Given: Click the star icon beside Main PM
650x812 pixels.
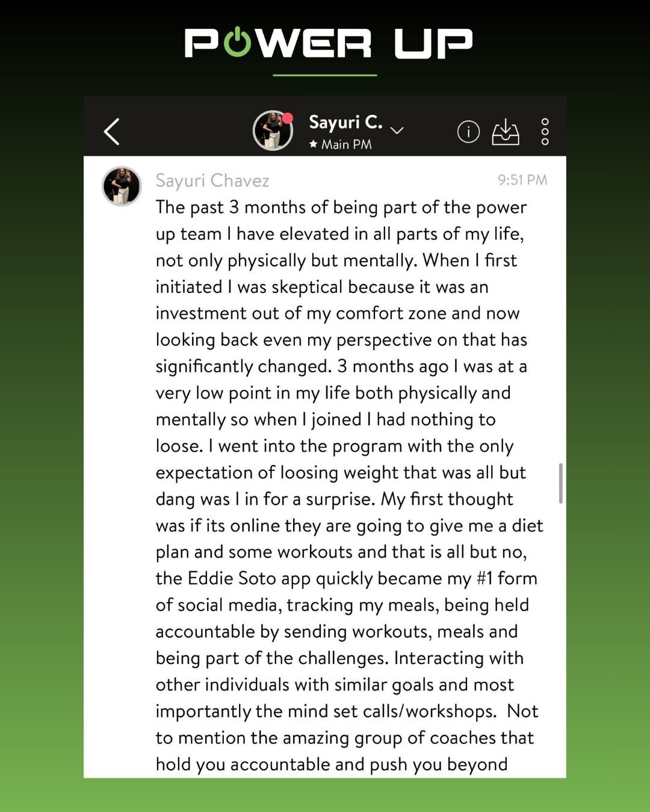Looking at the screenshot, I should 313,144.
